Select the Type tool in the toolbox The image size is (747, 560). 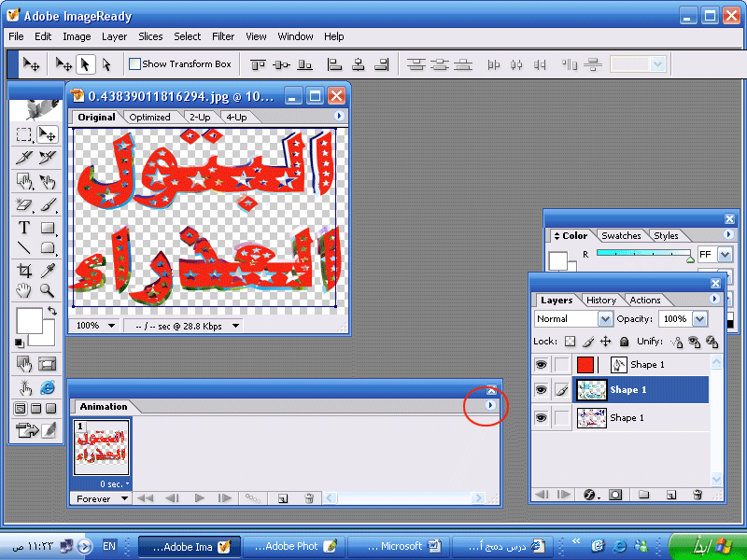25,227
